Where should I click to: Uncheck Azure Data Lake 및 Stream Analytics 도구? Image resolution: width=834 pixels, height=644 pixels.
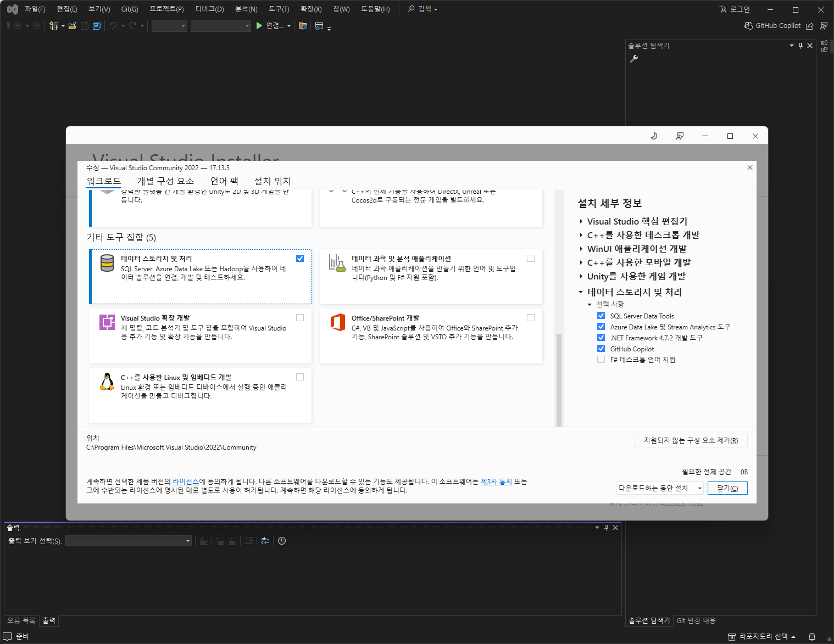pos(601,327)
